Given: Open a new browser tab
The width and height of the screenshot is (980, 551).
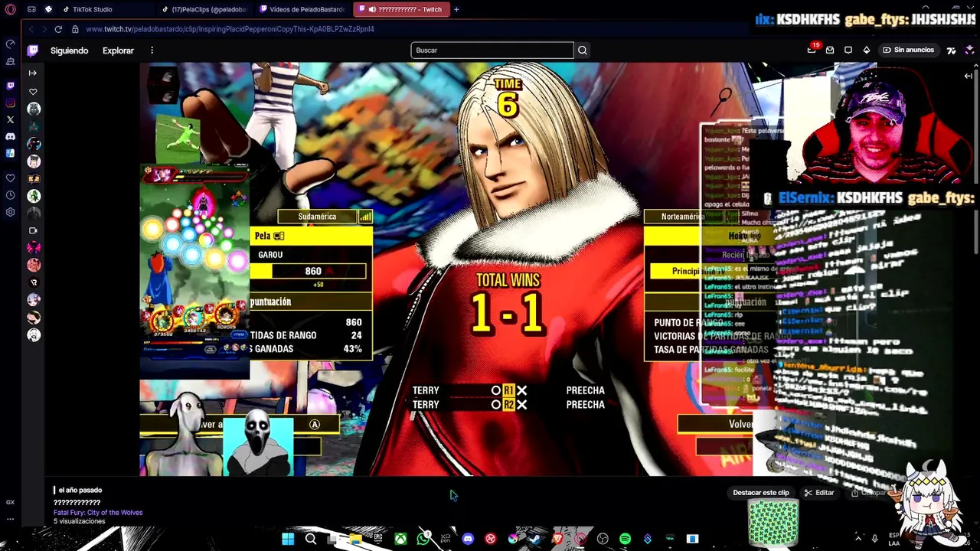Looking at the screenshot, I should (456, 9).
